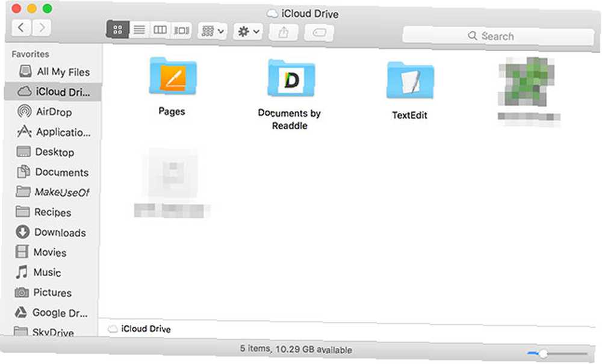The height and width of the screenshot is (364, 602).
Task: Open AirDrop from the sidebar
Action: tap(54, 112)
